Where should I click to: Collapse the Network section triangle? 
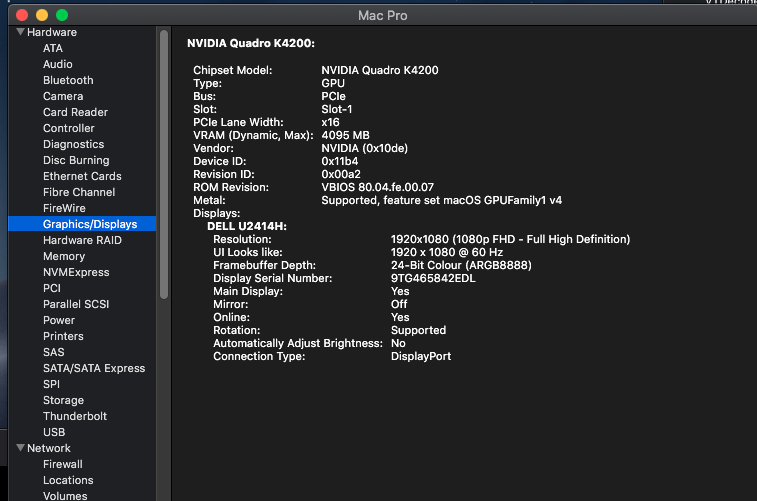[x=20, y=448]
